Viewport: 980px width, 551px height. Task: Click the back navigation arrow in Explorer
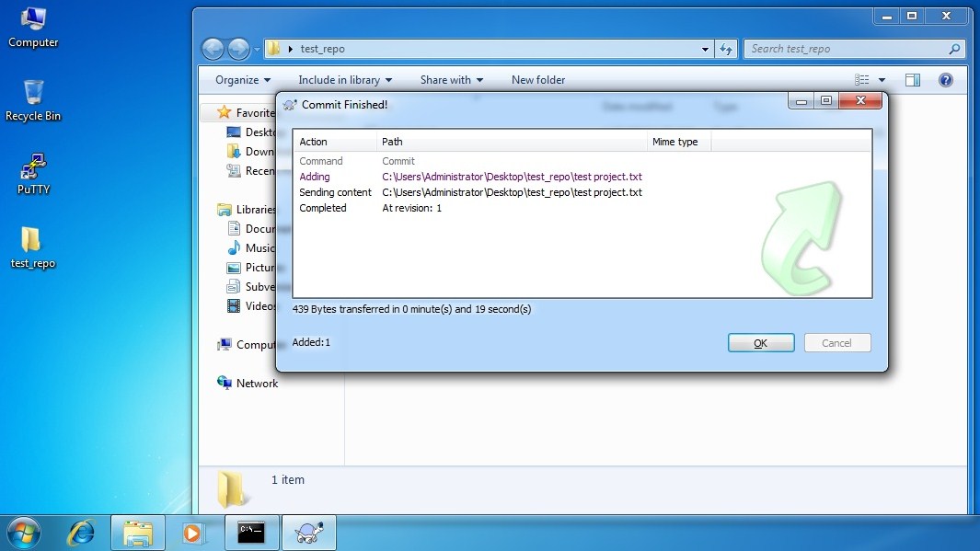tap(213, 48)
